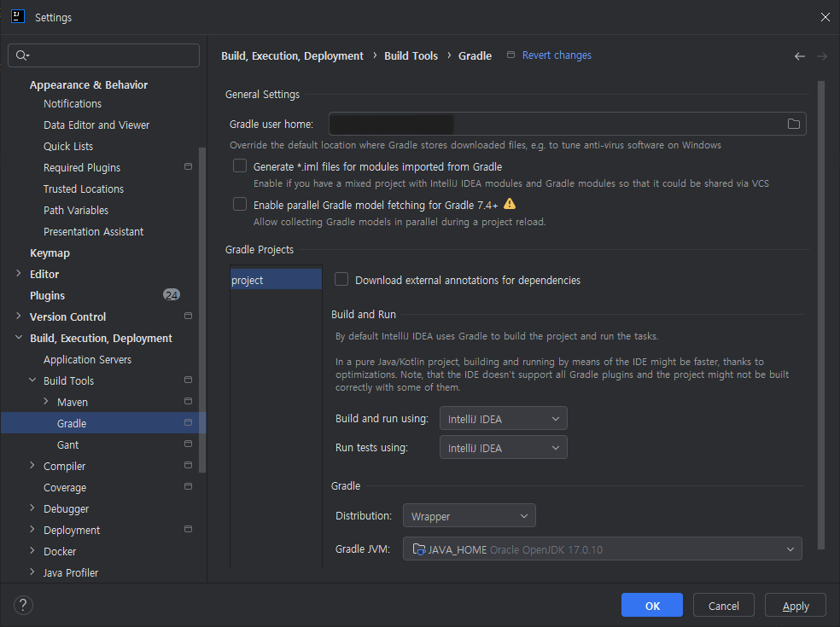
Task: Select 'project' in Gradle Projects list
Action: point(276,280)
